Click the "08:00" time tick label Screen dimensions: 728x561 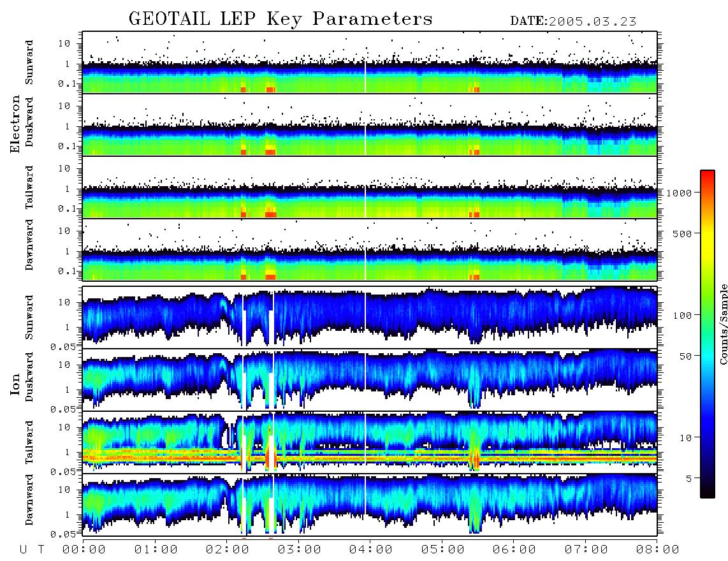pos(658,550)
